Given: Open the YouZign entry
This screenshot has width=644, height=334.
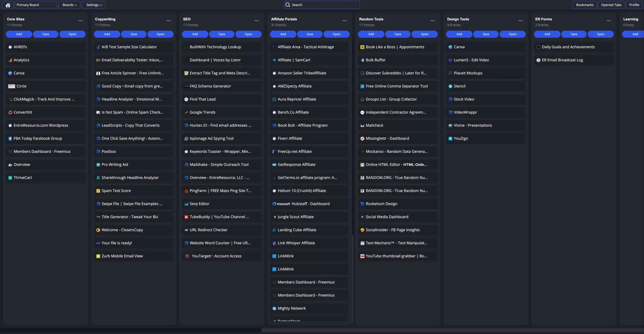Looking at the screenshot, I should point(486,139).
